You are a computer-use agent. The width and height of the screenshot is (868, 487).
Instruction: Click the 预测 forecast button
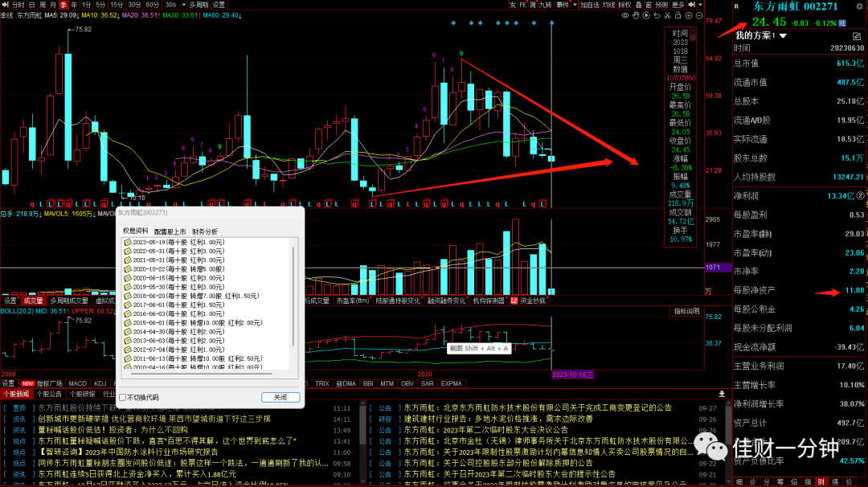click(661, 5)
